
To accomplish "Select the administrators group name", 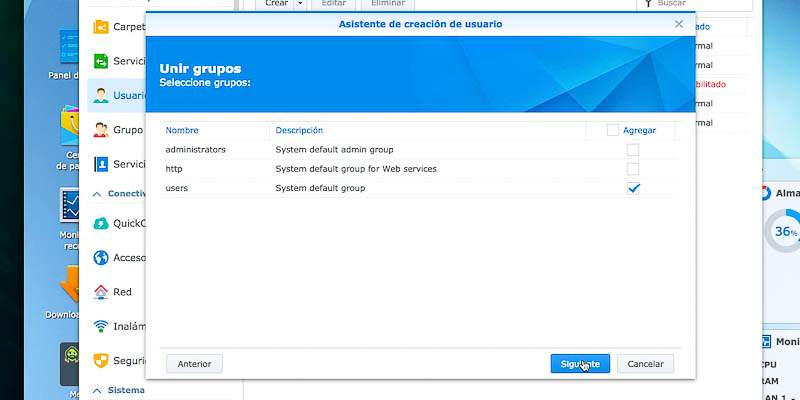I will click(195, 150).
